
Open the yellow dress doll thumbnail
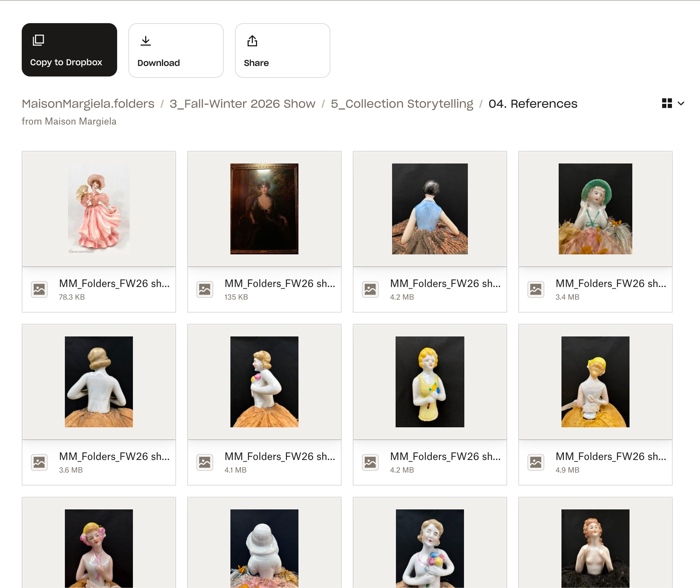click(x=430, y=382)
